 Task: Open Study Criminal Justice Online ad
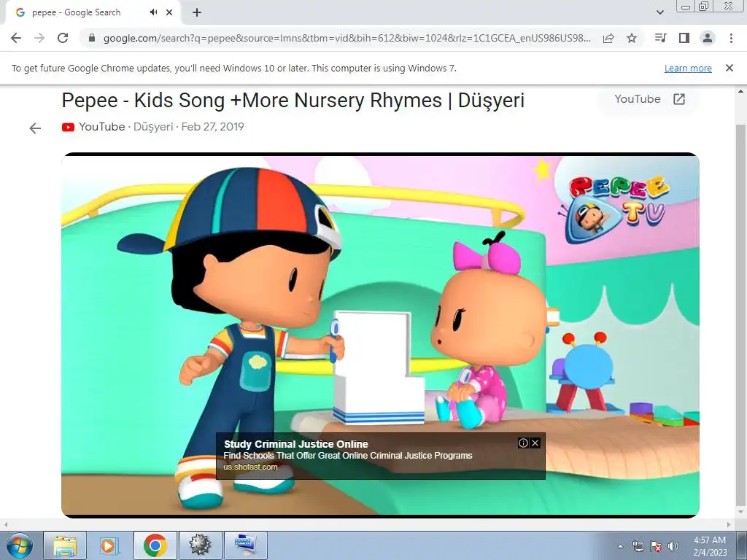tap(296, 444)
